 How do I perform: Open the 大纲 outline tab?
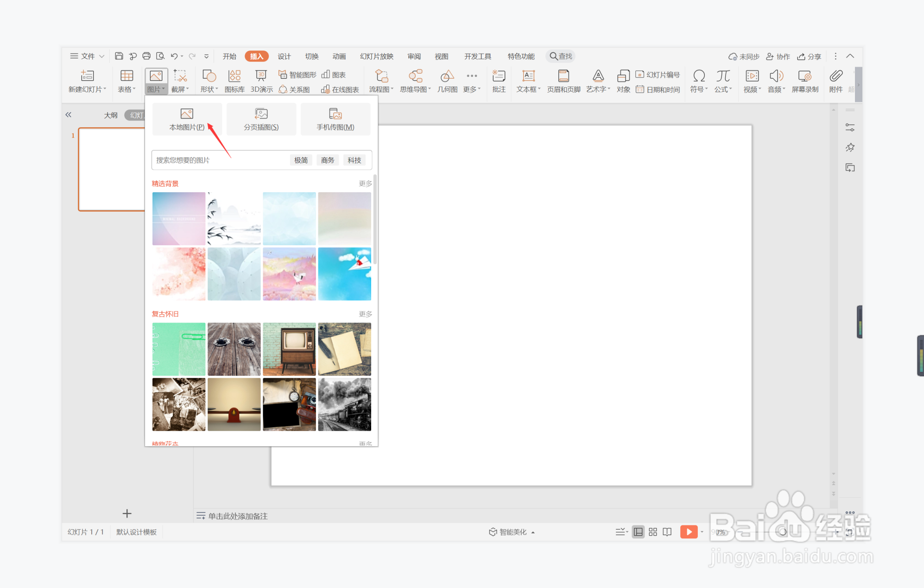111,115
